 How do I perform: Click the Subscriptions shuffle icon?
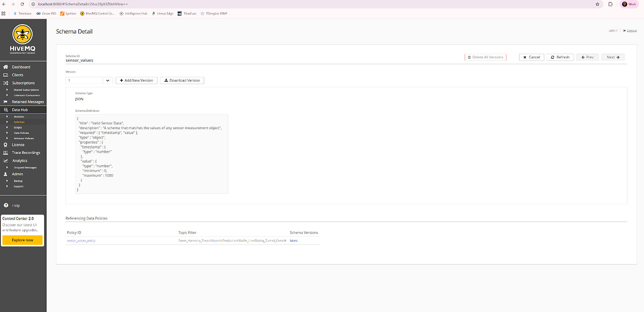(6, 83)
